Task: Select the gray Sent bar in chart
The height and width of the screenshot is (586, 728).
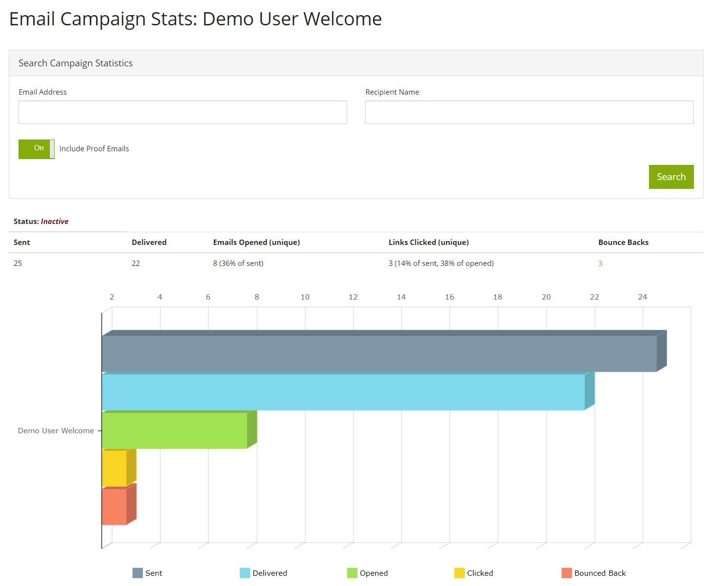Action: 379,353
